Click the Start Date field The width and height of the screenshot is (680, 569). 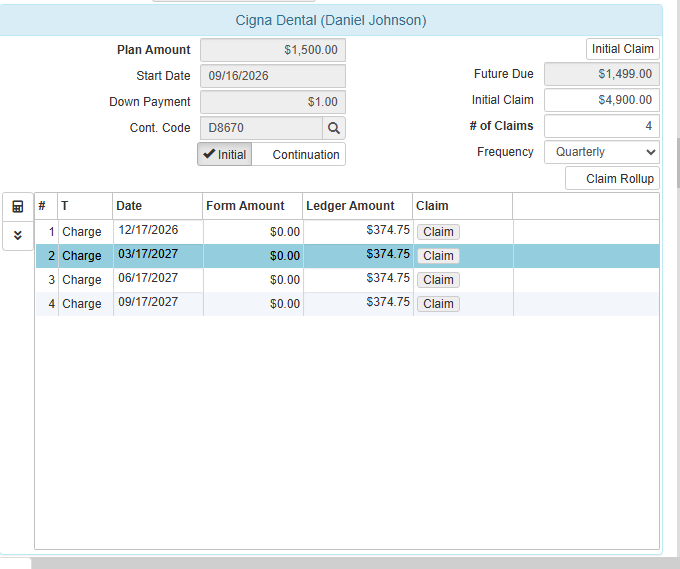(273, 76)
